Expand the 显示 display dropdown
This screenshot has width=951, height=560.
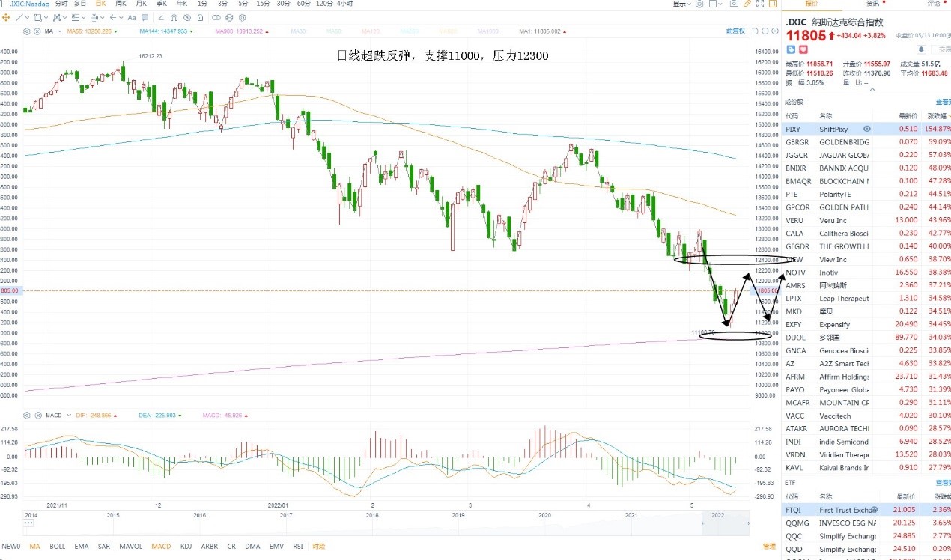(x=681, y=4)
